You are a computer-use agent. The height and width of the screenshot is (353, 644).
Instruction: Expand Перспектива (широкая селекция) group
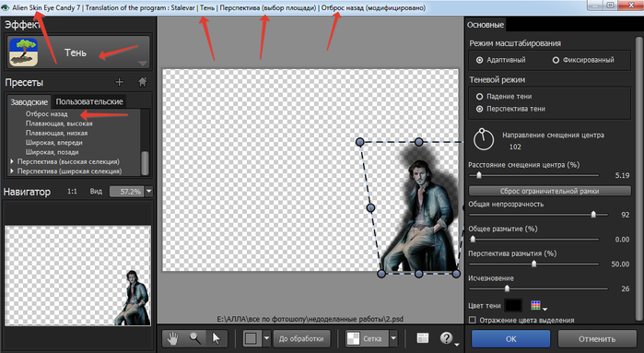(x=12, y=171)
